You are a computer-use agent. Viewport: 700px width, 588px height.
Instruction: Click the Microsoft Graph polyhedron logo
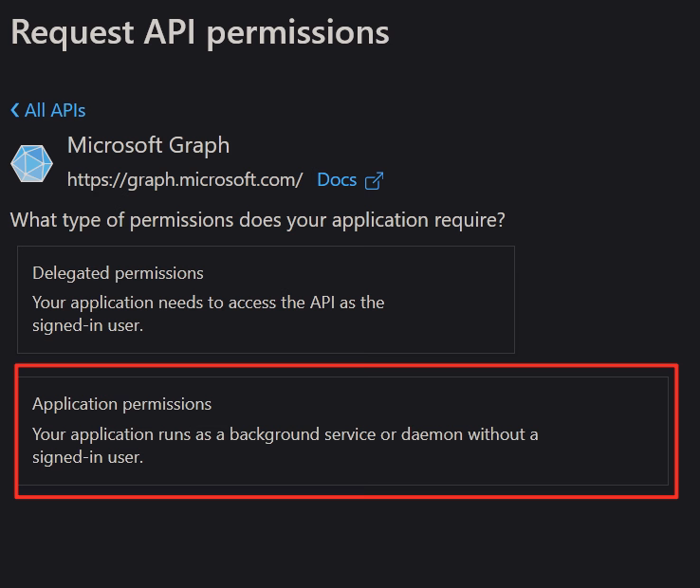31,163
